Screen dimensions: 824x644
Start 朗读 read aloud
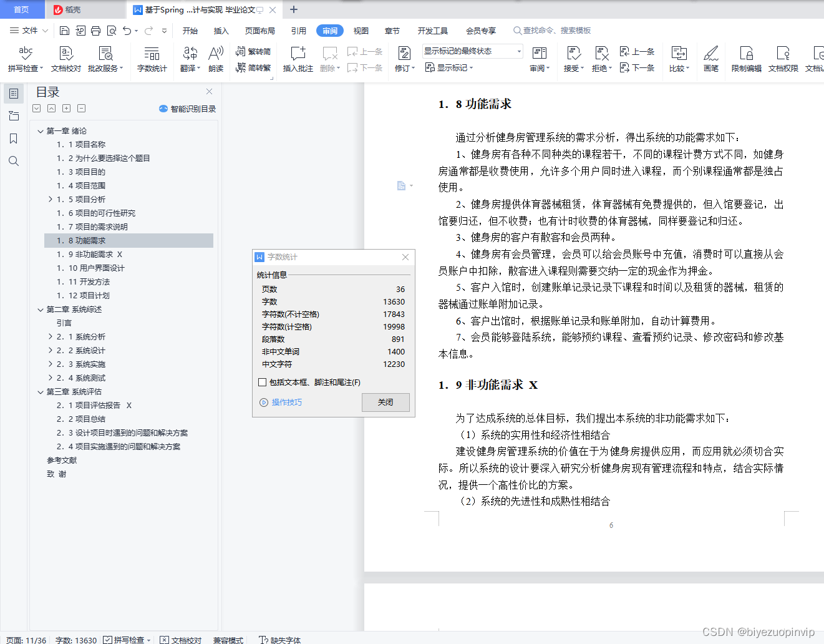coord(215,59)
